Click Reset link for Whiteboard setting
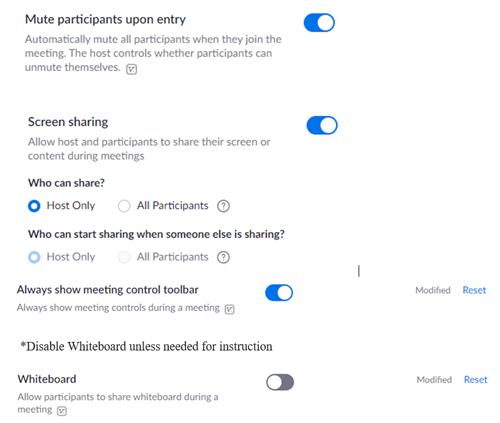This screenshot has height=423, width=500. pyautogui.click(x=476, y=380)
